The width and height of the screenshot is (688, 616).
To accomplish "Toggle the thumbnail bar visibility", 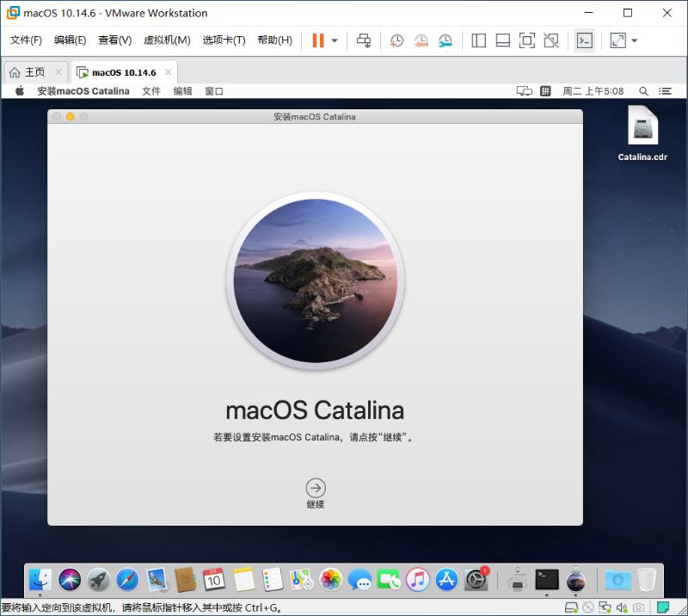I will (503, 40).
